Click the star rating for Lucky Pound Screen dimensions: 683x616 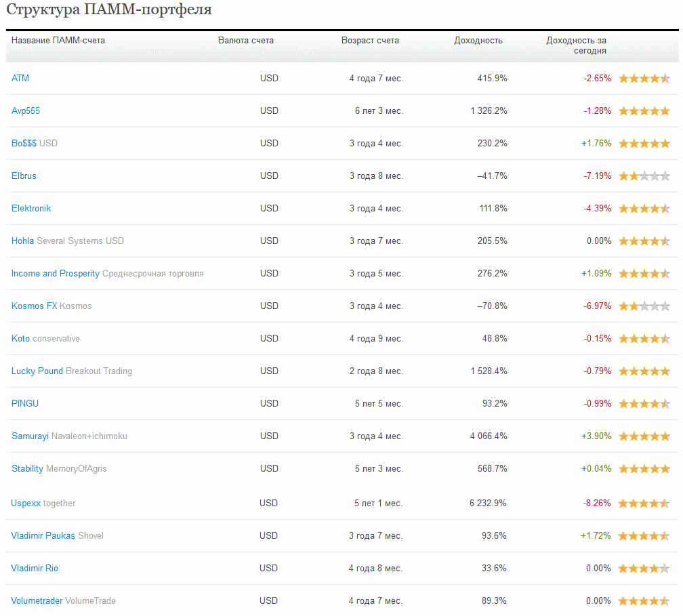[644, 371]
